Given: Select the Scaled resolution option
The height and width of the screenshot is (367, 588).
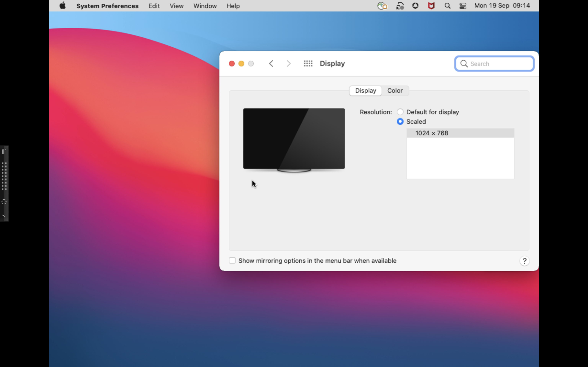Looking at the screenshot, I should coord(400,121).
